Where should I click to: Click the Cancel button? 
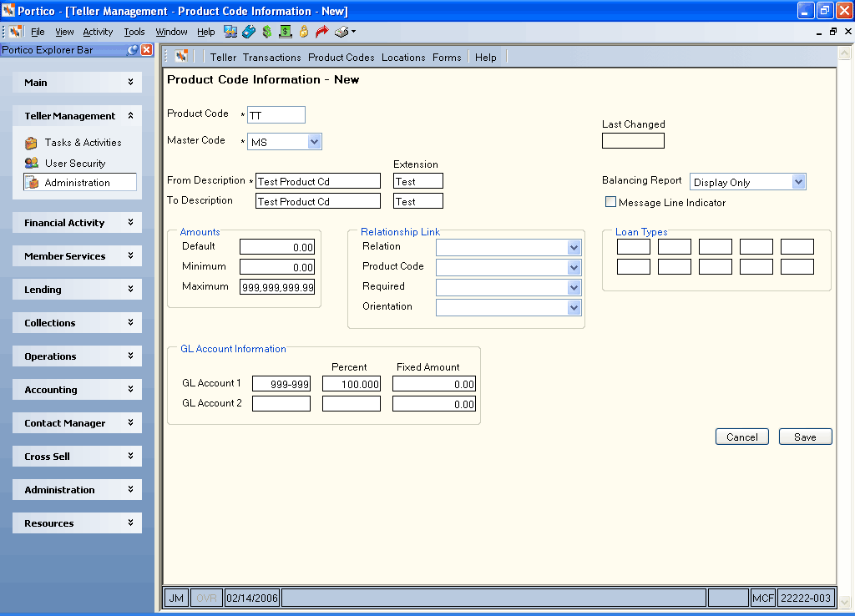click(x=742, y=437)
